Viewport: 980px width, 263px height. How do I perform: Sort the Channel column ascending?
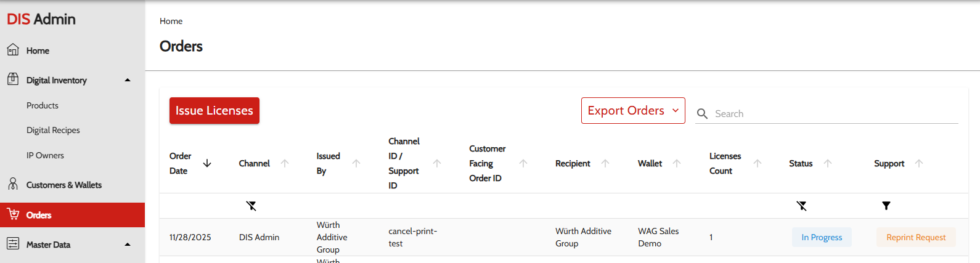tap(285, 163)
